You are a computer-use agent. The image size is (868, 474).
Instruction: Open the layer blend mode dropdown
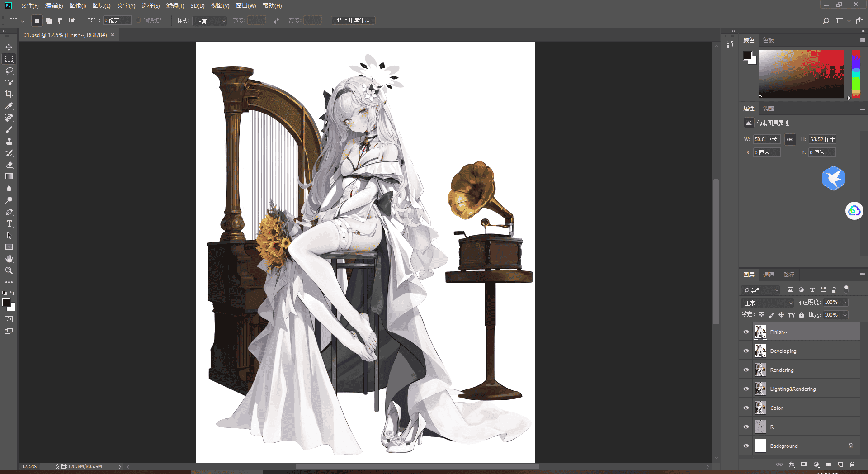click(x=767, y=303)
